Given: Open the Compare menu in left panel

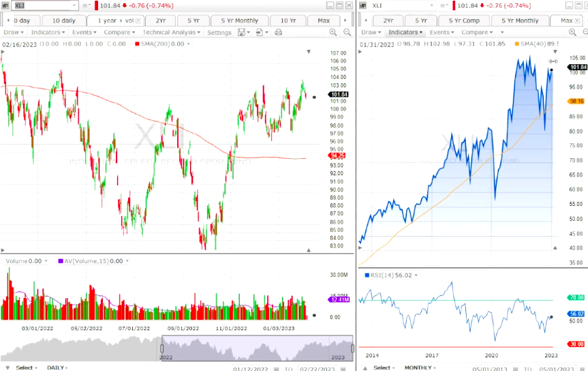Looking at the screenshot, I should point(119,32).
